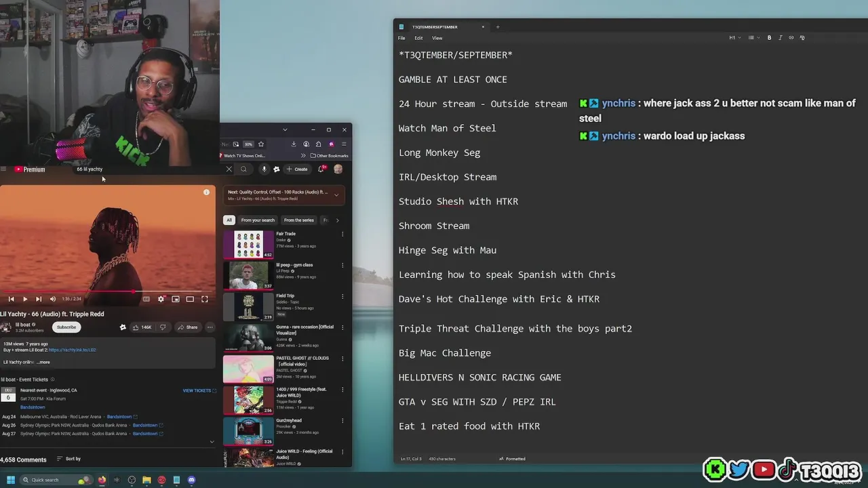Open Bandsintown link for Melbourne event
Screen dimensions: 868x488
click(x=121, y=417)
